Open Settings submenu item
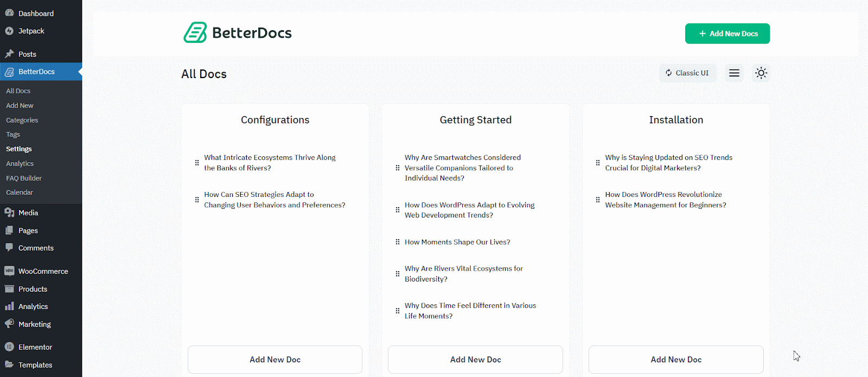868x377 pixels. point(19,149)
